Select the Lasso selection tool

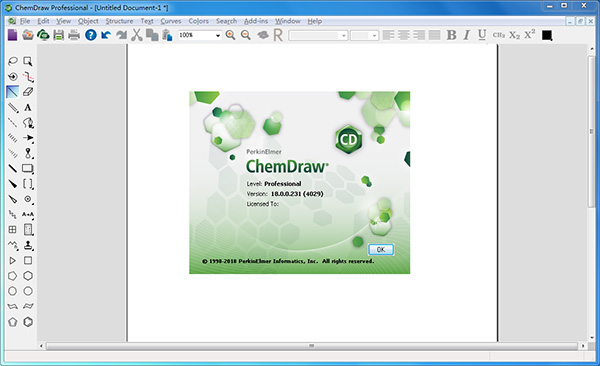(13, 61)
